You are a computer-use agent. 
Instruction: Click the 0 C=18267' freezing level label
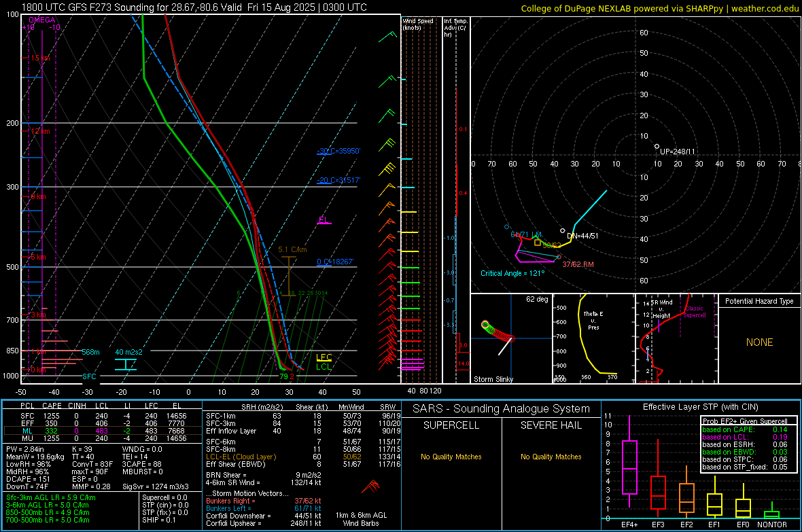[x=335, y=262]
